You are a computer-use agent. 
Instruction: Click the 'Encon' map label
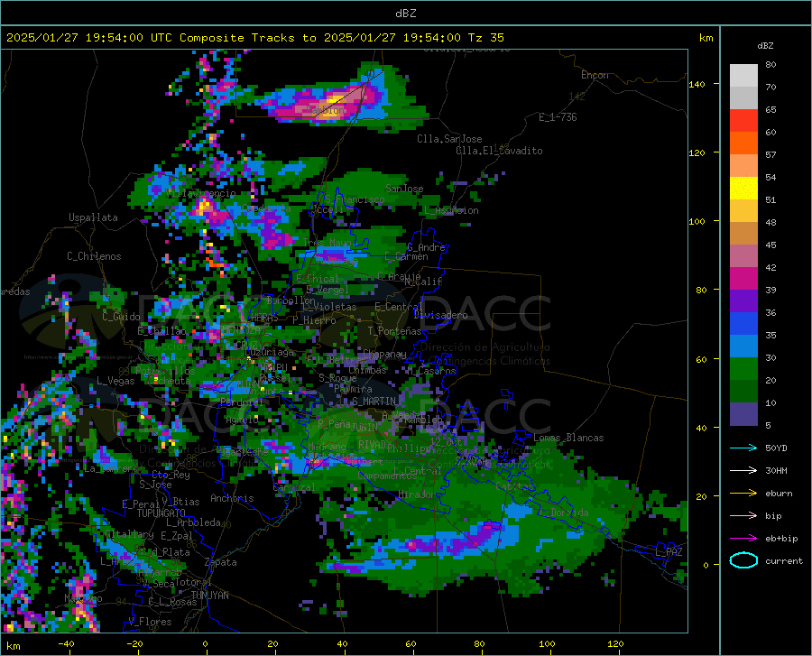[595, 75]
